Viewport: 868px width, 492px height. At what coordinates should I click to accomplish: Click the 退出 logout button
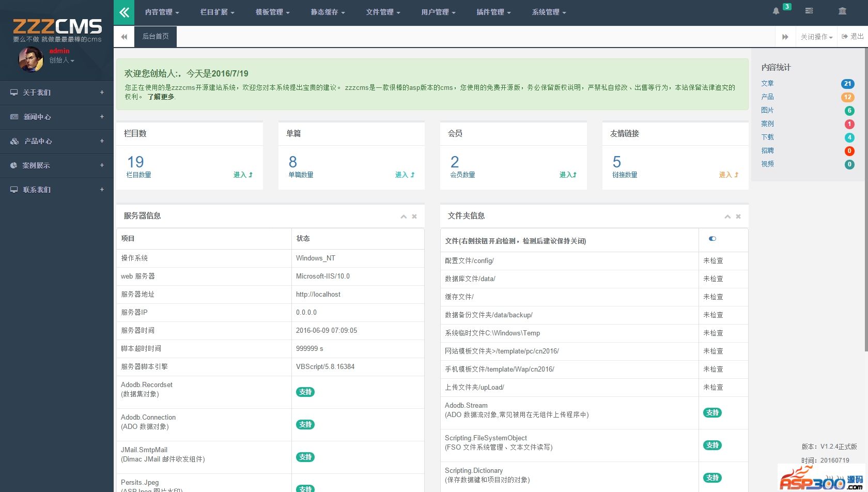coord(853,37)
